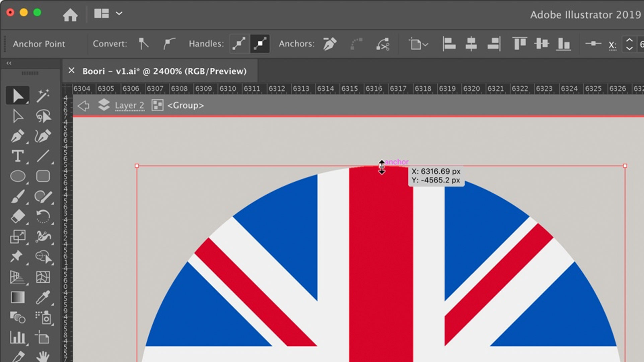This screenshot has width=644, height=362.
Task: Select the Artboard tool
Action: coord(43,338)
